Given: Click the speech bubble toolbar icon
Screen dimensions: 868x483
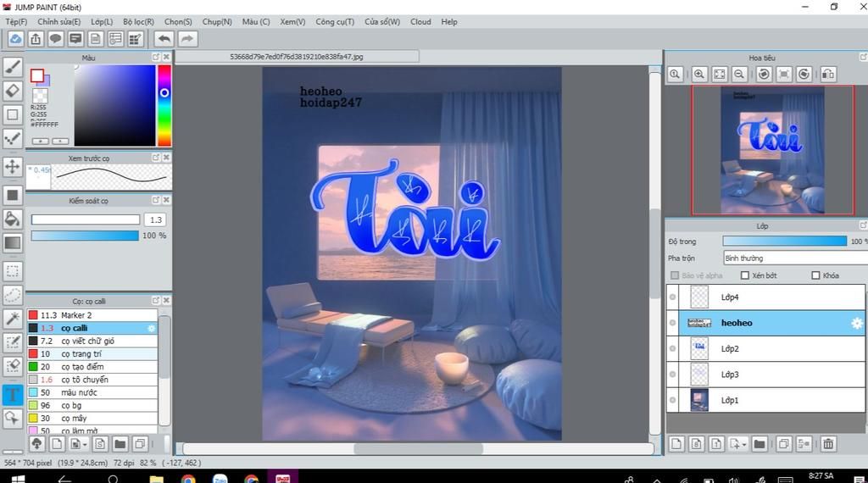Looking at the screenshot, I should pyautogui.click(x=55, y=39).
